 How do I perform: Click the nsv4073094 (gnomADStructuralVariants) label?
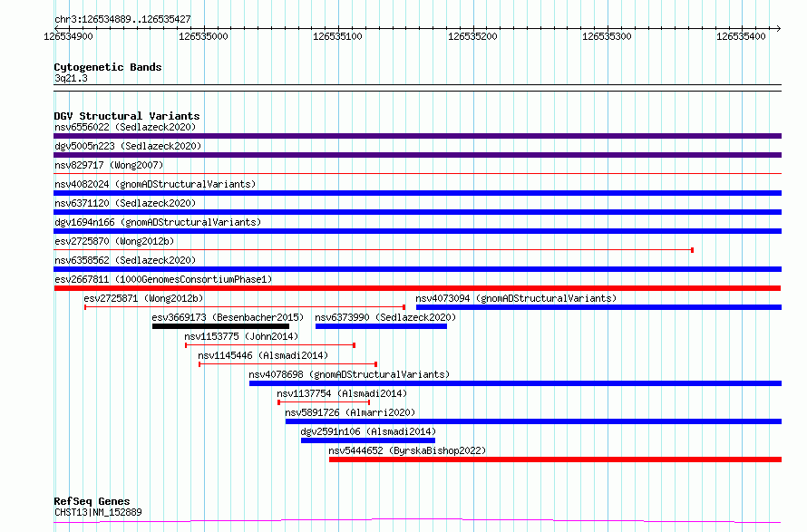point(516,298)
